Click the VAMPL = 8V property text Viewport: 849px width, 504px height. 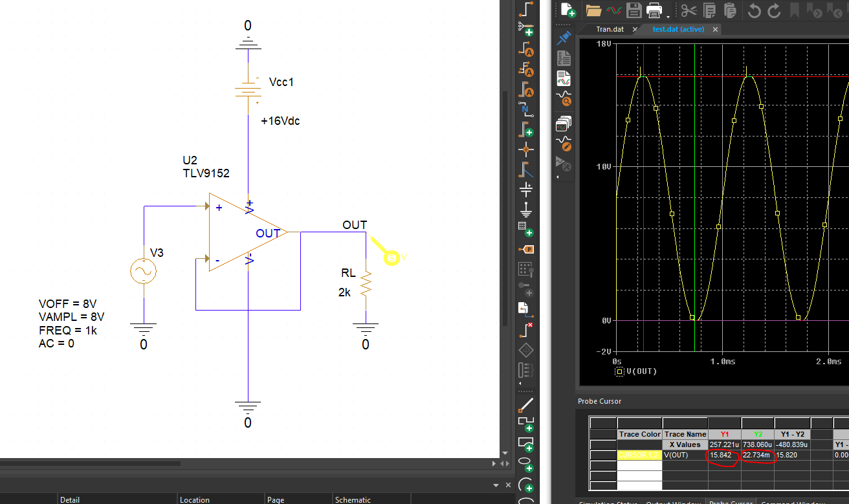pos(71,317)
